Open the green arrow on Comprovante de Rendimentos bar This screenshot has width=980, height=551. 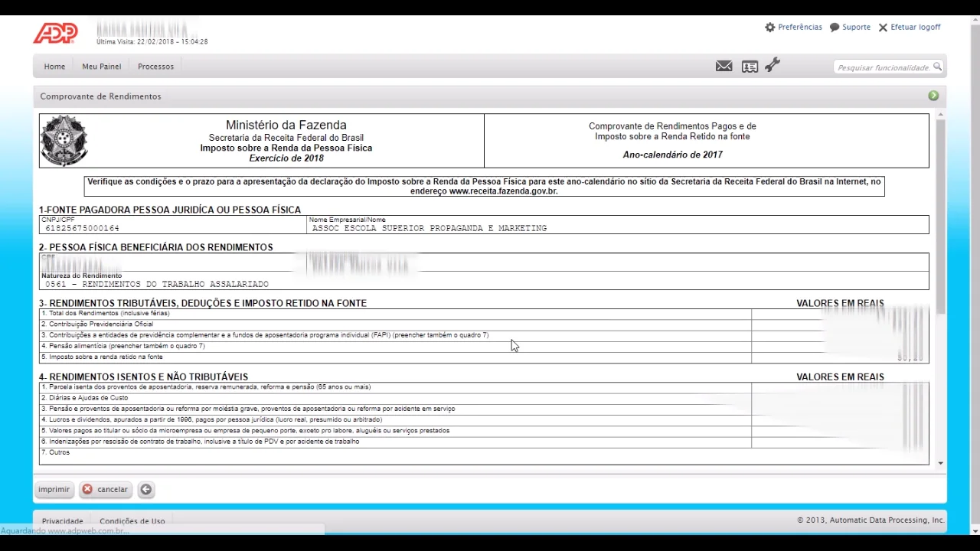pos(933,96)
